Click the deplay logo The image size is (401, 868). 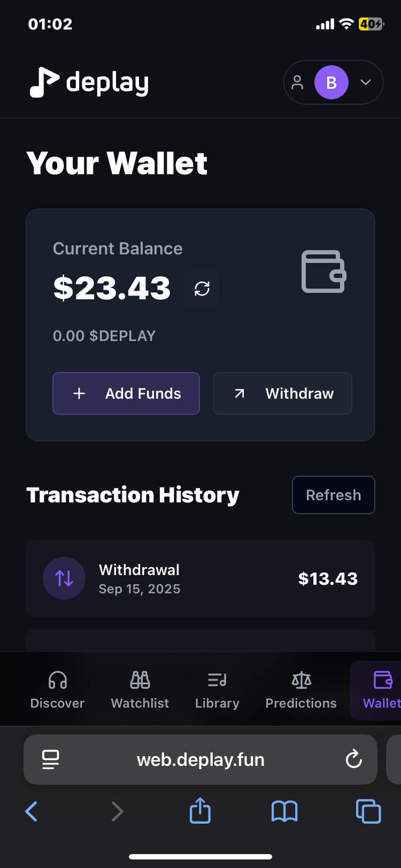[x=89, y=83]
